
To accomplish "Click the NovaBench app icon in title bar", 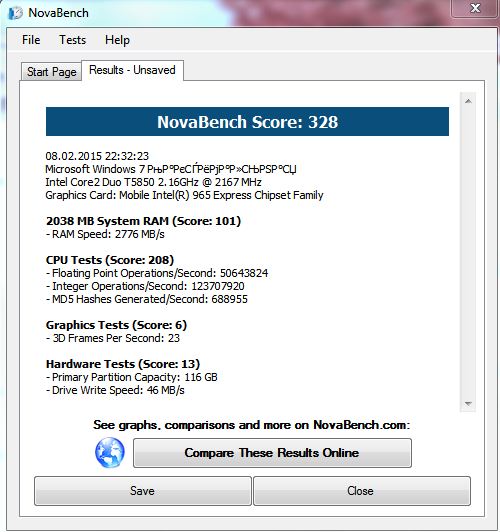I will click(x=15, y=13).
